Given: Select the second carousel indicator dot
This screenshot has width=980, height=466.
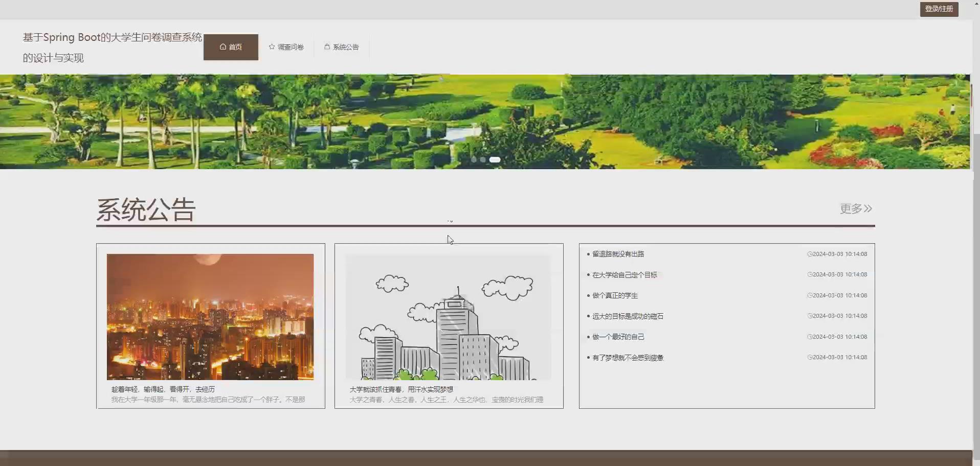Looking at the screenshot, I should [x=483, y=159].
